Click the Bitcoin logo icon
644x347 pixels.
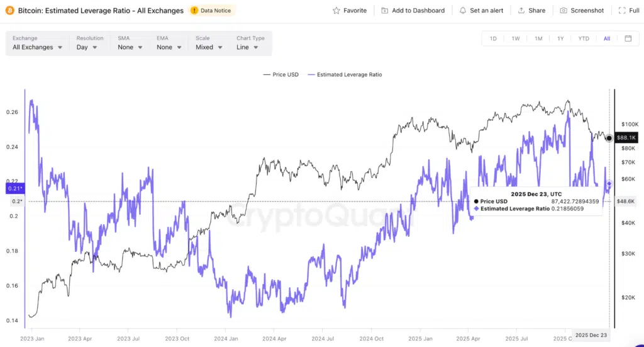[10, 11]
